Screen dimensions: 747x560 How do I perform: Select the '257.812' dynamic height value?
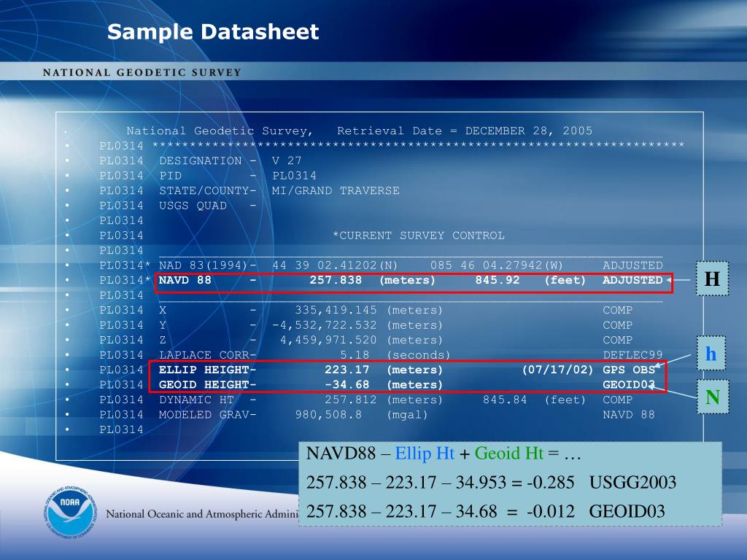351,400
